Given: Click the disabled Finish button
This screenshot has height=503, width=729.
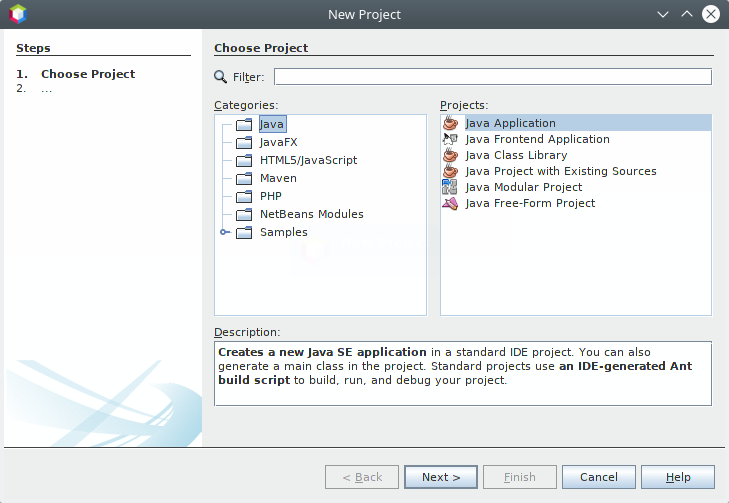Looking at the screenshot, I should pos(520,477).
